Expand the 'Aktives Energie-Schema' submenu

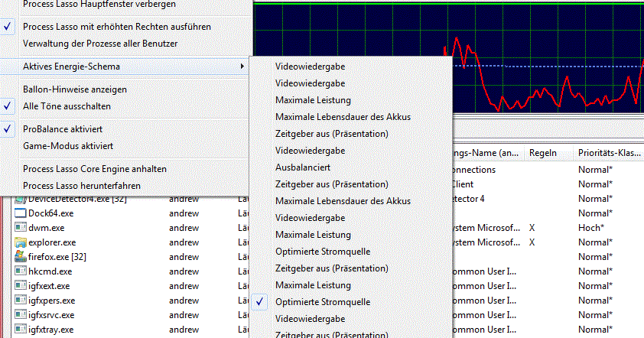click(x=125, y=66)
